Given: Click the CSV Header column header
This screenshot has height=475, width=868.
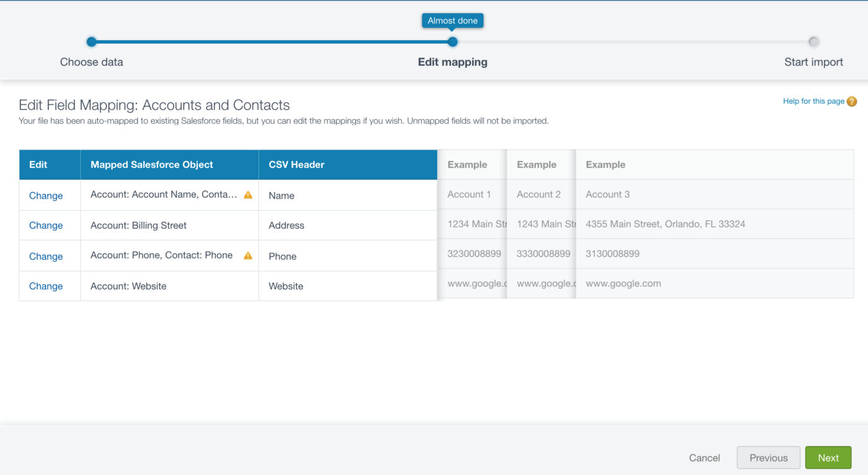Looking at the screenshot, I should coord(348,165).
